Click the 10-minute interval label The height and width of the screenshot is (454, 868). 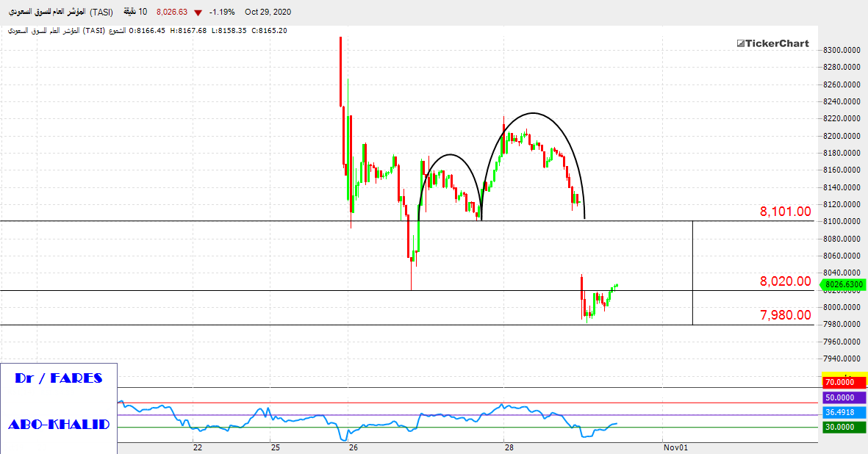134,12
